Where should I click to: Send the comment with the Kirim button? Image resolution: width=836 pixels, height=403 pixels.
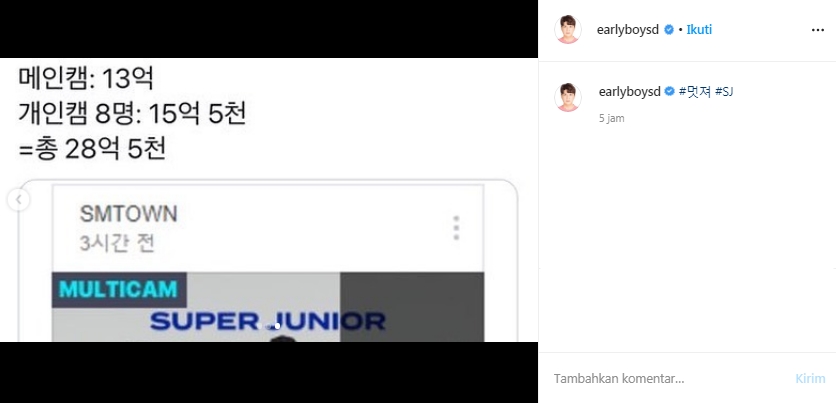click(810, 378)
